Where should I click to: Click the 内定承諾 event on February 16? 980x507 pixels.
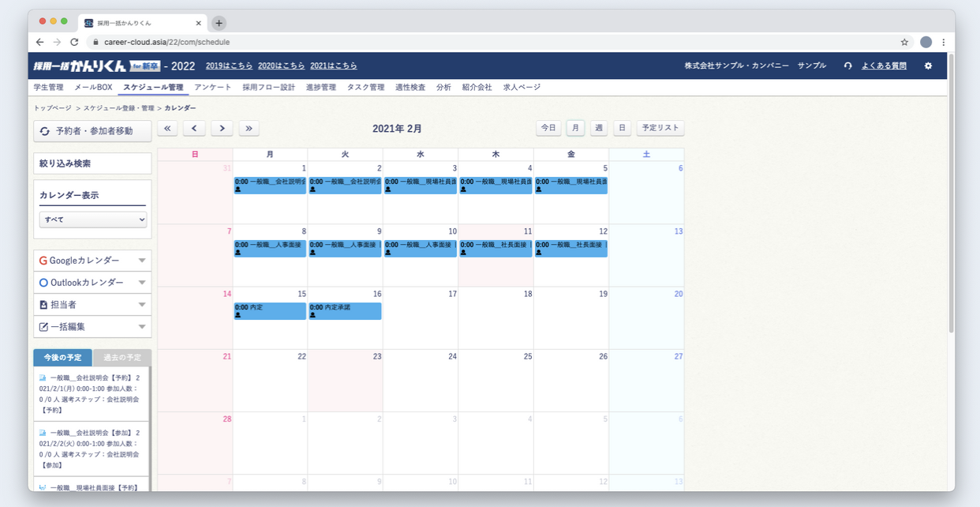tap(345, 311)
